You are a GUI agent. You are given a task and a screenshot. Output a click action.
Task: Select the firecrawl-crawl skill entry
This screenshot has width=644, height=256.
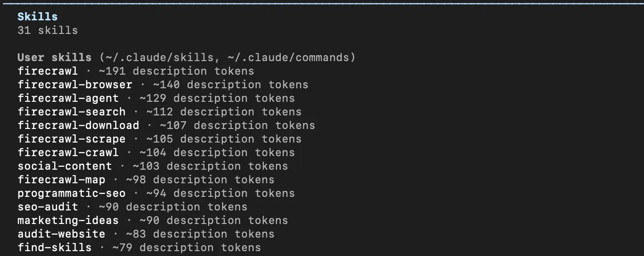point(68,152)
